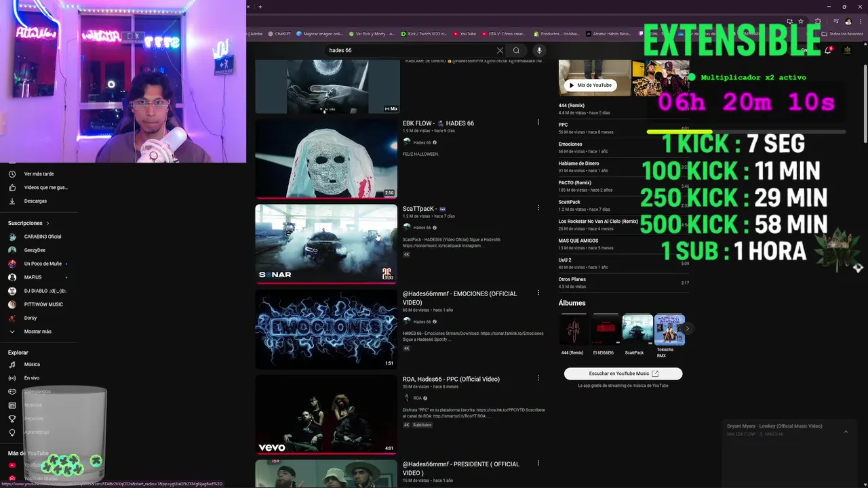Screen dimensions: 868x488
Task: Open more options for PRESIDENTE video
Action: point(538,464)
